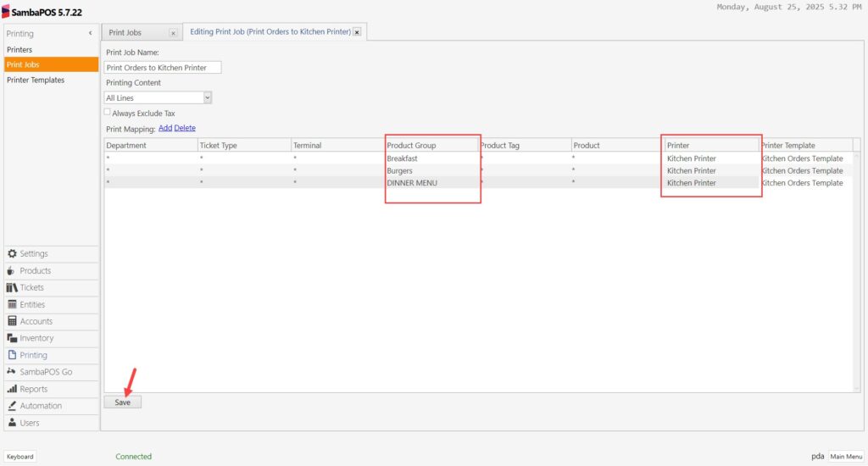The width and height of the screenshot is (868, 466).
Task: Click the Connected status text
Action: [x=133, y=457]
